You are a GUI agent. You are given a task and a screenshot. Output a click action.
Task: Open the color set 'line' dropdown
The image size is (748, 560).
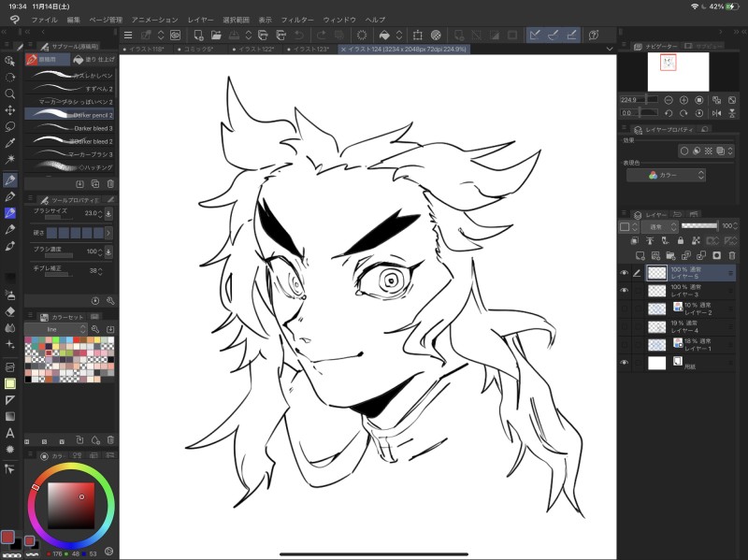coord(55,329)
